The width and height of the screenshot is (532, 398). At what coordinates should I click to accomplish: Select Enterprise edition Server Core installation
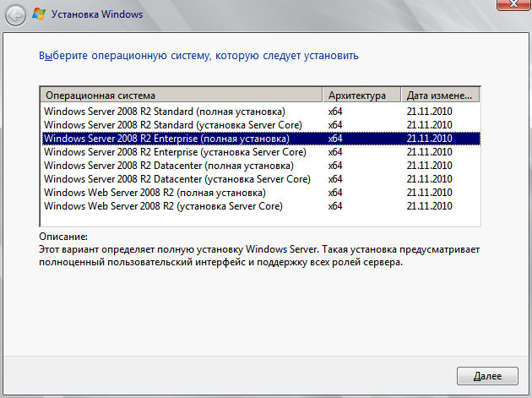click(261, 152)
